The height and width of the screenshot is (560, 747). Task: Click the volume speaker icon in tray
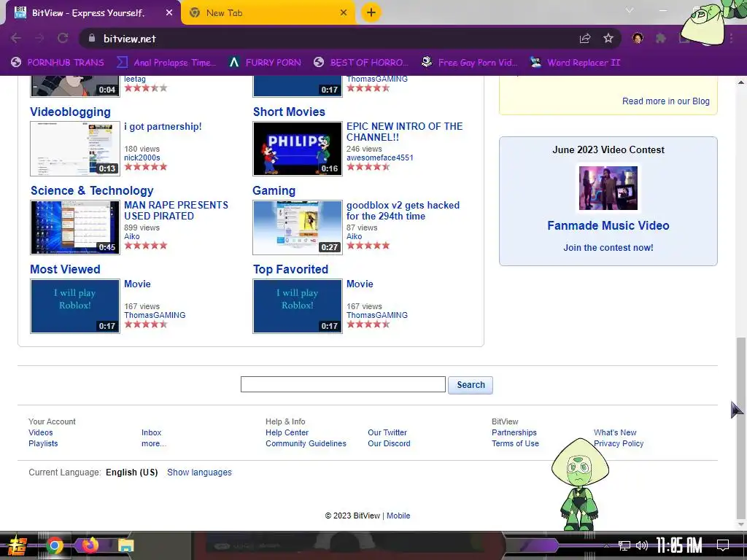642,545
